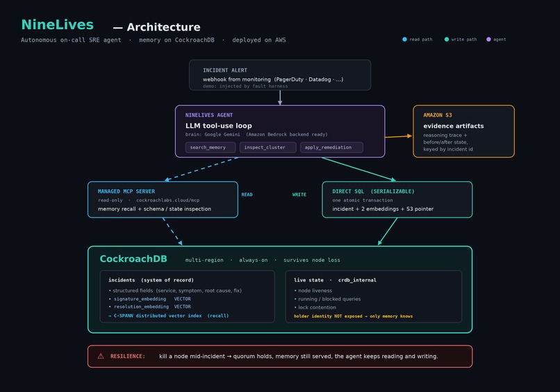
Task: Click cockroachlabs.cloud/mcp text
Action: [168, 200]
